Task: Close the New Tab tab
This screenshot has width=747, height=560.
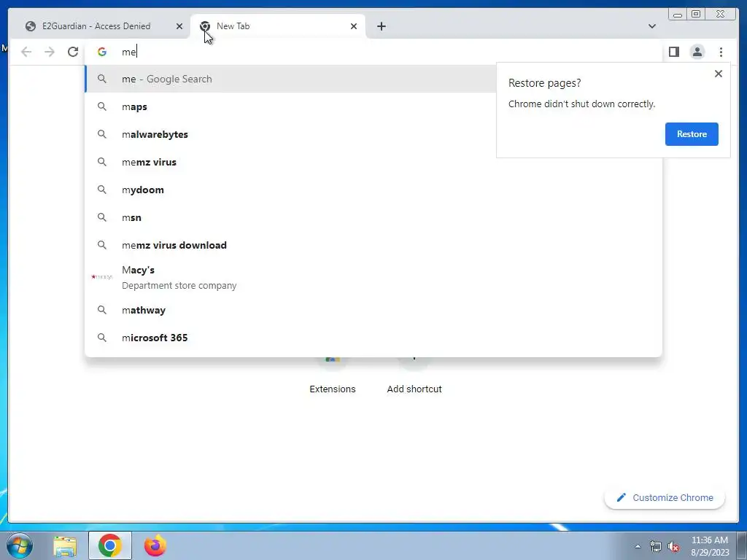Action: (x=354, y=26)
